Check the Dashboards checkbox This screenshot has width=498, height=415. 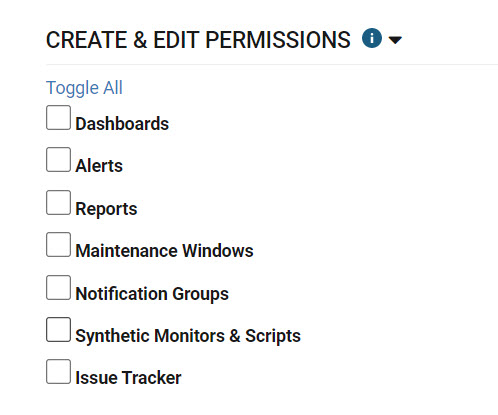58,118
